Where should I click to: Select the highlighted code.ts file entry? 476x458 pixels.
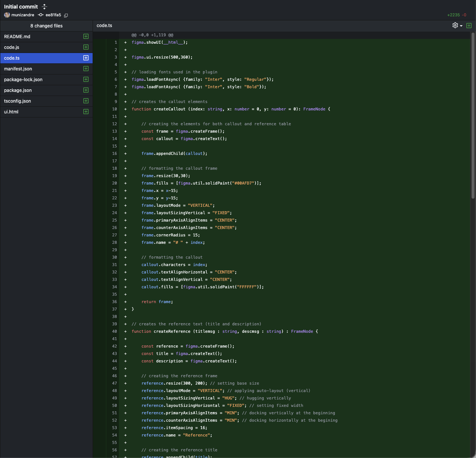[12, 58]
